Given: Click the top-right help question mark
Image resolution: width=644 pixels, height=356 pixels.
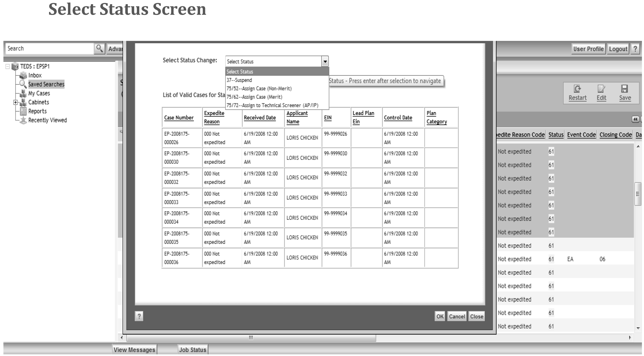Looking at the screenshot, I should coord(635,49).
